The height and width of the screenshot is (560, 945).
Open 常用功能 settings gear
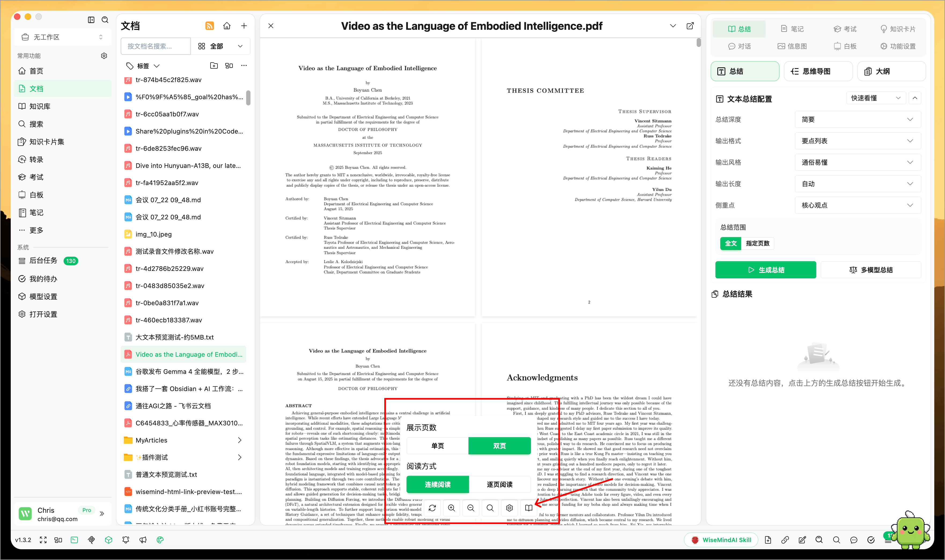coord(104,56)
